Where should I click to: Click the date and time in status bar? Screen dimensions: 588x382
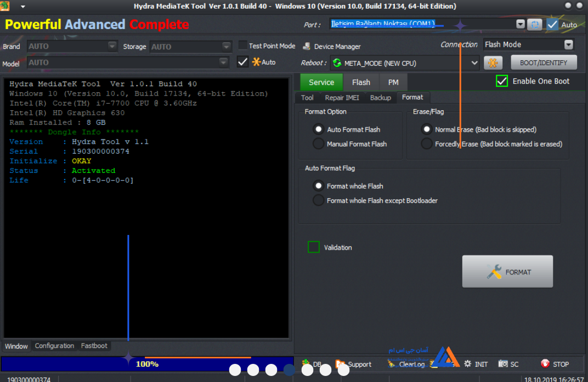[x=554, y=379]
